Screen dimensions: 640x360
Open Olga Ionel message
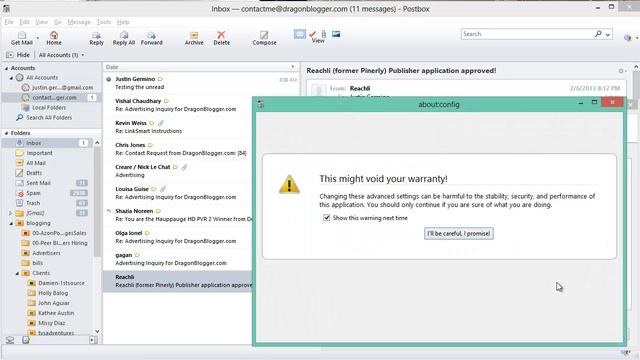tap(178, 237)
